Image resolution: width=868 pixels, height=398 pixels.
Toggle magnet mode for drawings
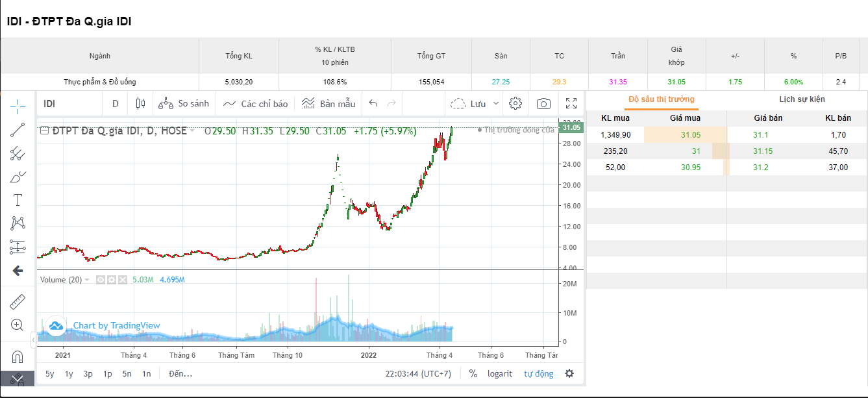[x=18, y=356]
